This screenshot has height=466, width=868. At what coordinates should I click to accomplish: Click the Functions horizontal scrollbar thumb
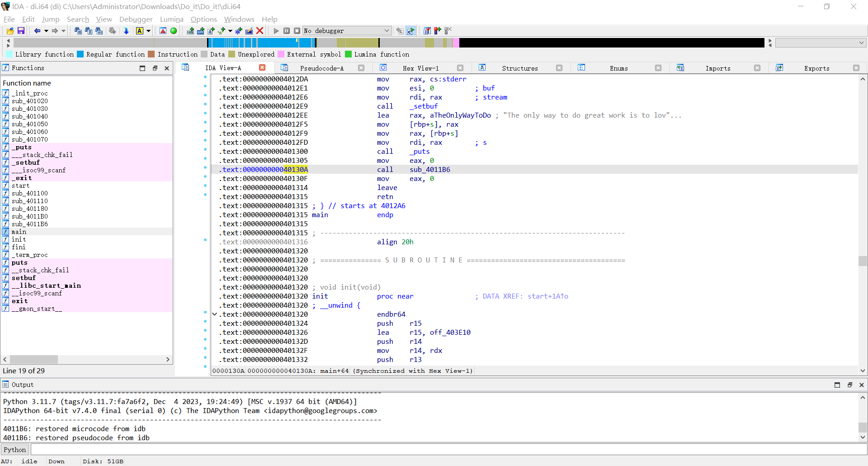(34, 359)
